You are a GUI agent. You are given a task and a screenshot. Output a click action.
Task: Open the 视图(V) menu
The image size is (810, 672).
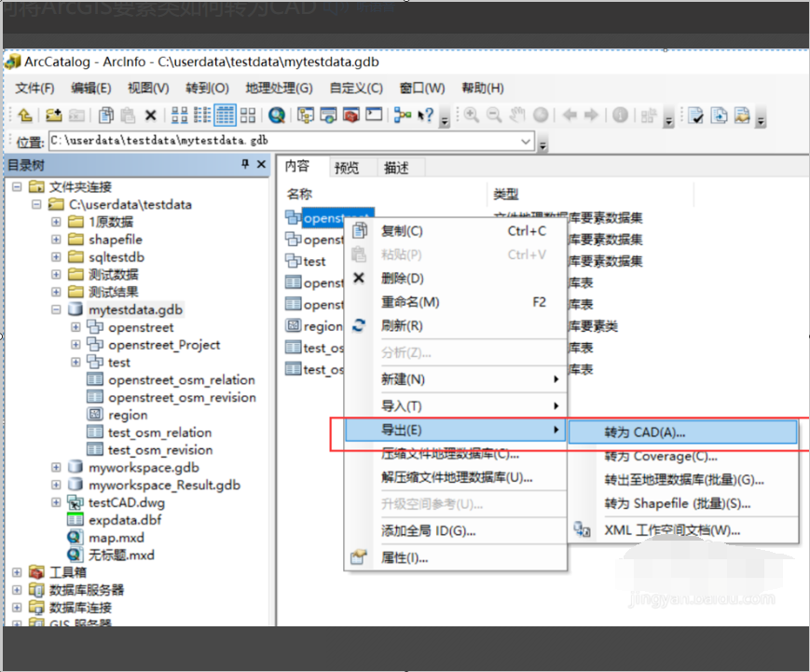tap(148, 89)
